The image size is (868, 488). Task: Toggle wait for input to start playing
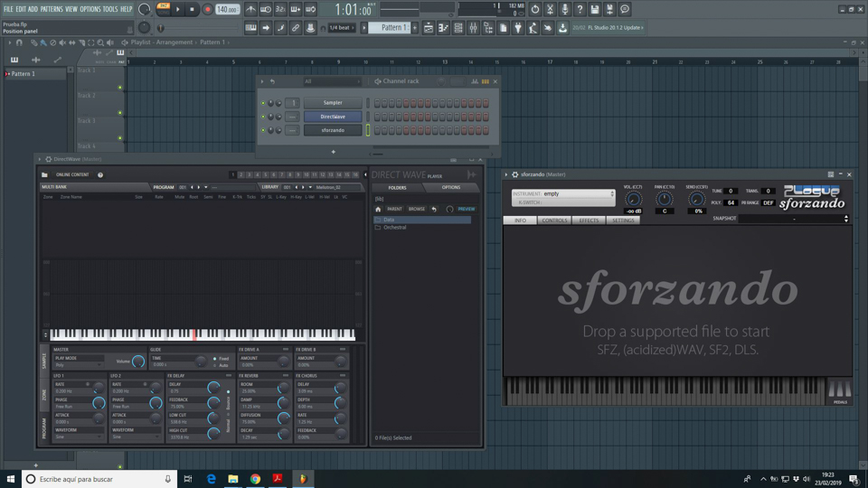[x=266, y=9]
